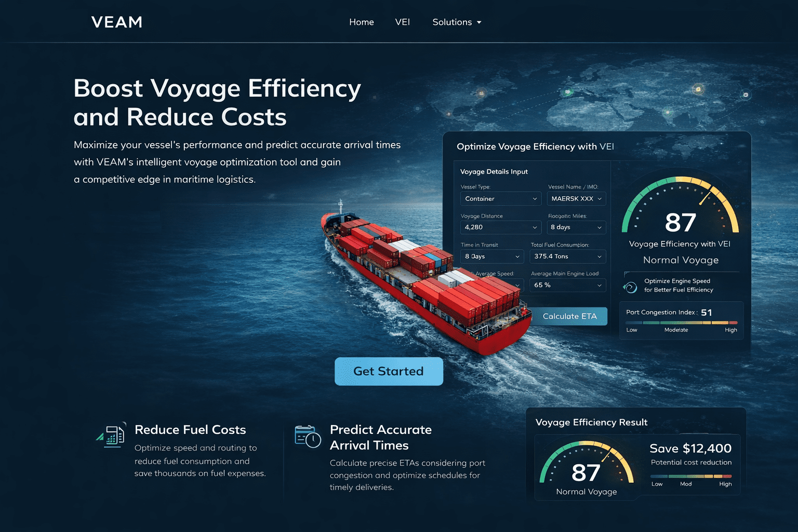
Task: Open the Vessel Type Container dropdown
Action: coord(500,199)
